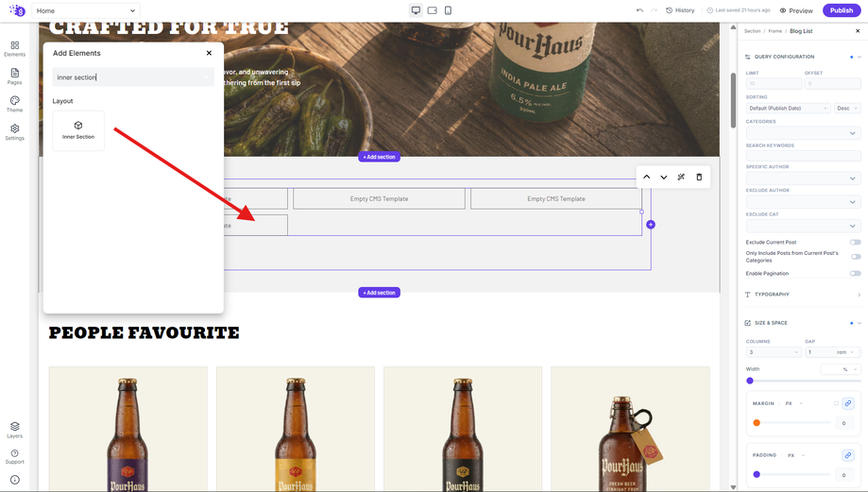
Task: Click the growler jug product card
Action: coord(630,429)
